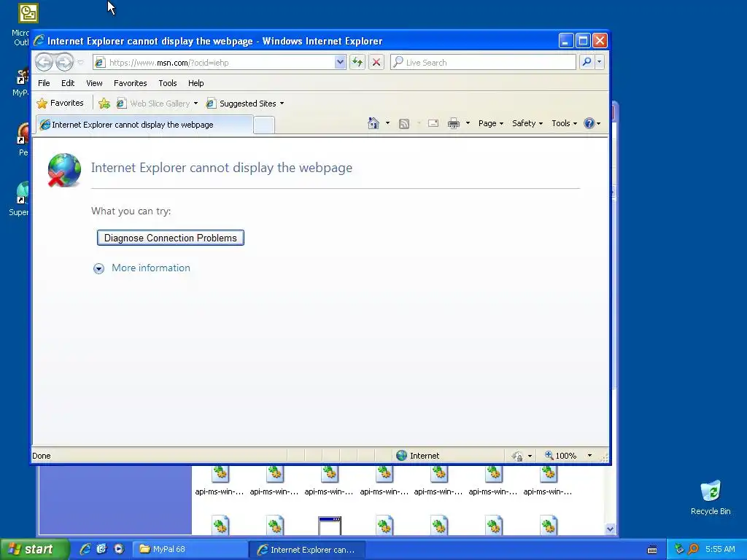The height and width of the screenshot is (560, 747).
Task: Click the green Refresh arrows button
Action: [357, 62]
